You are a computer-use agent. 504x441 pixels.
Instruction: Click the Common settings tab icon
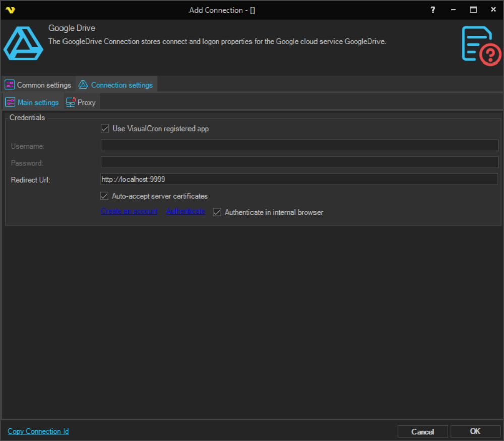pos(10,85)
